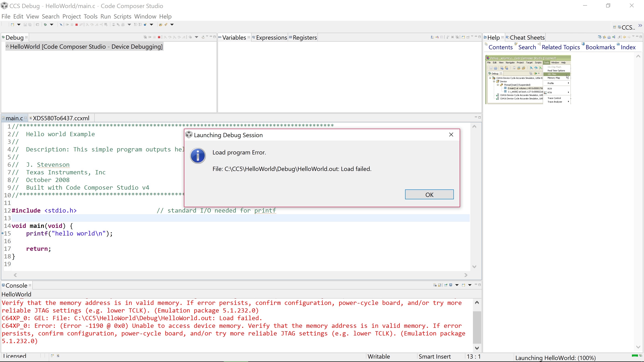
Task: Click Open Console icon in Console view
Action: [x=463, y=285]
